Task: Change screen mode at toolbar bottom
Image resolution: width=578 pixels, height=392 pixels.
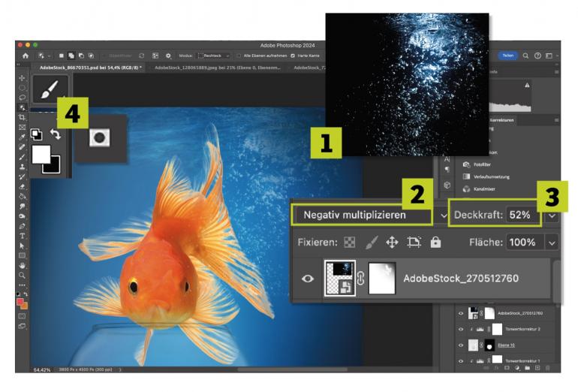Action: [x=22, y=326]
